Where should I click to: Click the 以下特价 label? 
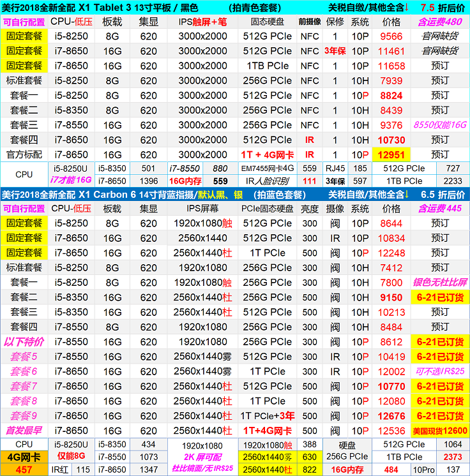(24, 342)
